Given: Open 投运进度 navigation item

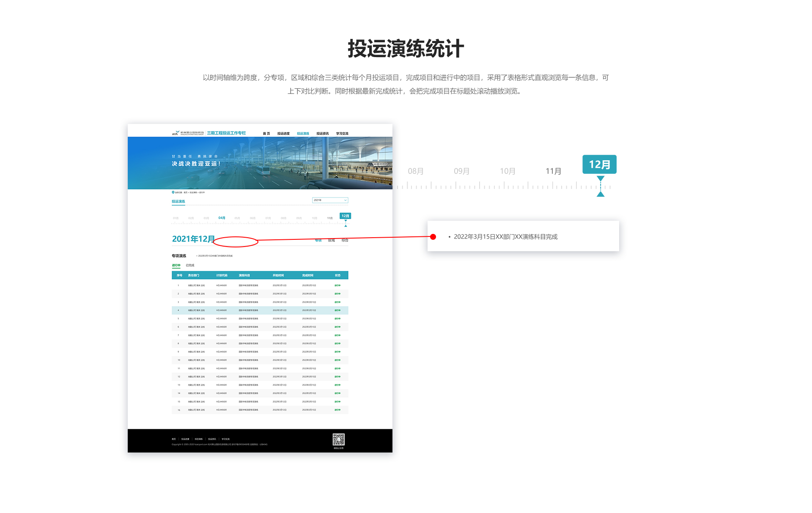Looking at the screenshot, I should click(283, 134).
